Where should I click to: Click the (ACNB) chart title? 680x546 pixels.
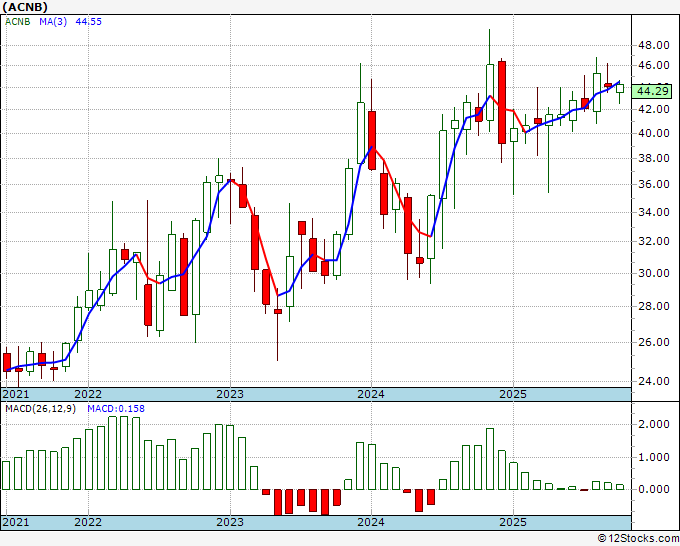[25, 7]
